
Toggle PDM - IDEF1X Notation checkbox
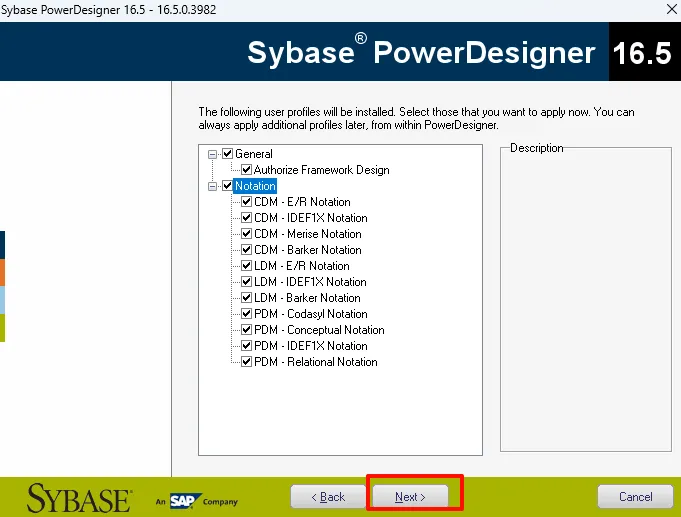point(247,346)
